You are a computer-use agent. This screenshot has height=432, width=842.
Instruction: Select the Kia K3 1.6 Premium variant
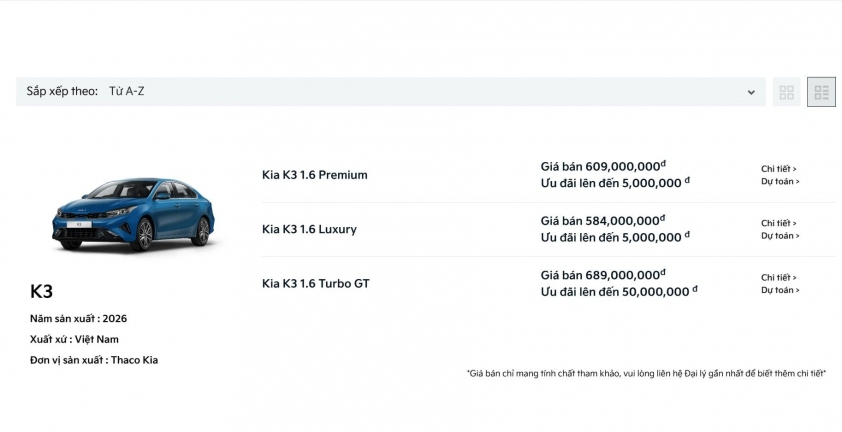[315, 175]
